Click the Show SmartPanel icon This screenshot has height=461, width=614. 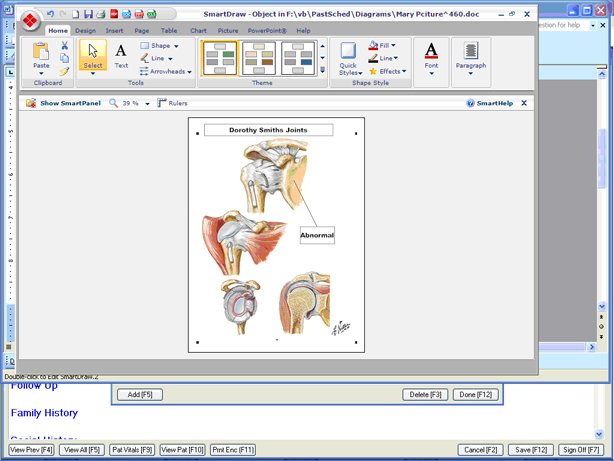click(x=31, y=103)
